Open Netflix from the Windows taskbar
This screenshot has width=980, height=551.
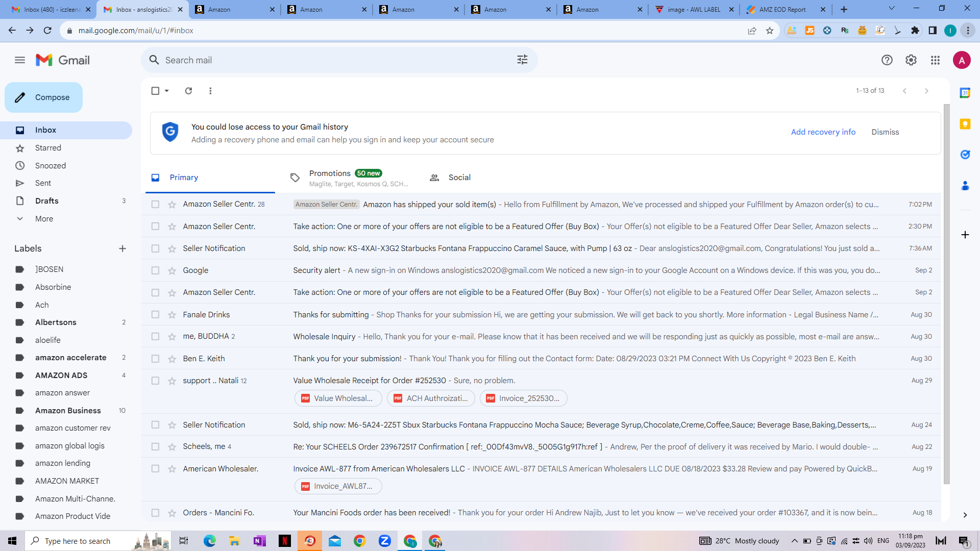tap(285, 541)
